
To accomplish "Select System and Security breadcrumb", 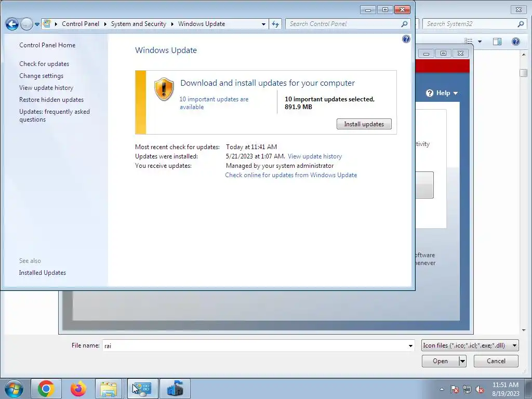I will pos(138,24).
